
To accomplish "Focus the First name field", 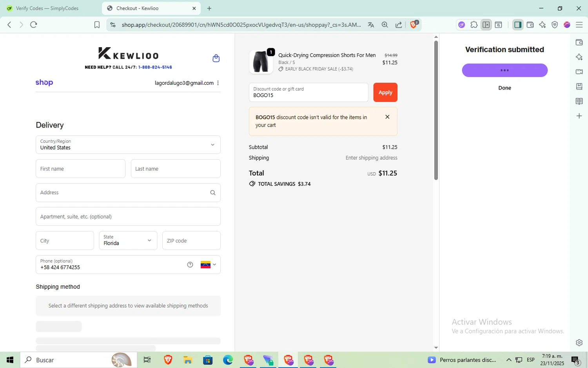I will (80, 169).
